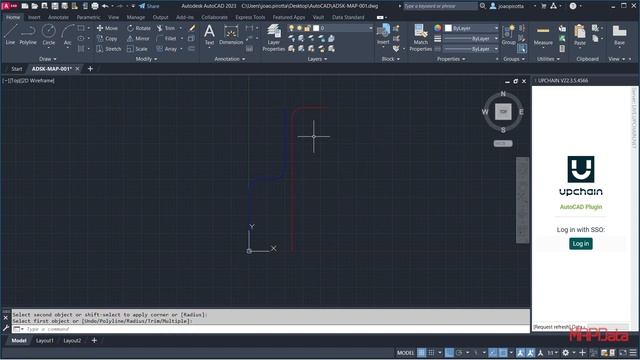Open the Express Tools ribbon tab
Screen dimensions: 640x360
tap(250, 17)
